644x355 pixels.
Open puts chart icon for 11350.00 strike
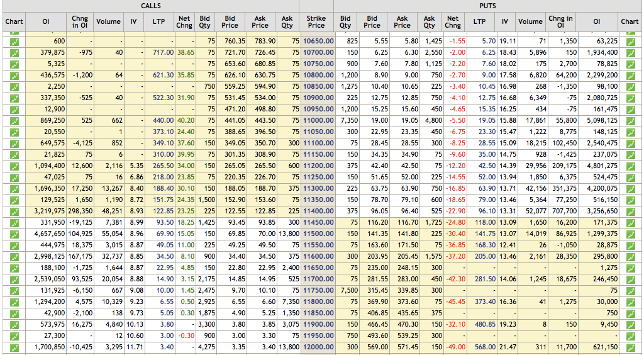click(x=630, y=200)
